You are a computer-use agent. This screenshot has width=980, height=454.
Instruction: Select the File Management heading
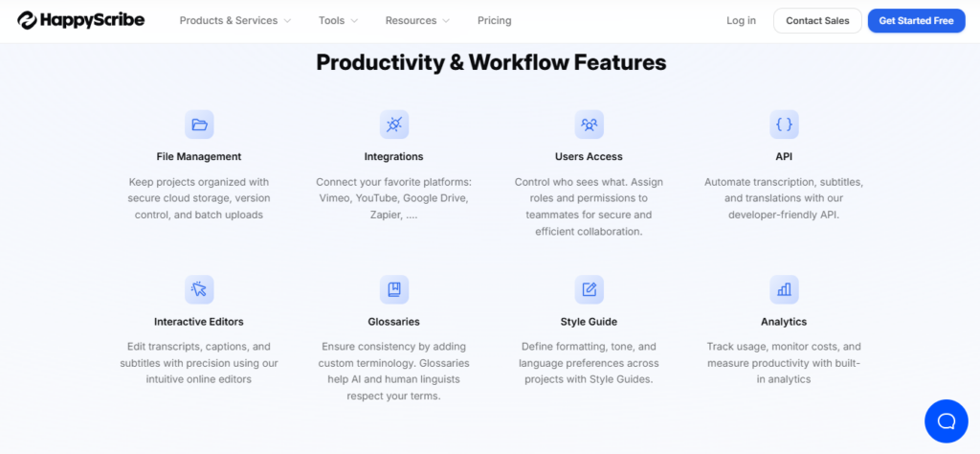click(x=199, y=156)
